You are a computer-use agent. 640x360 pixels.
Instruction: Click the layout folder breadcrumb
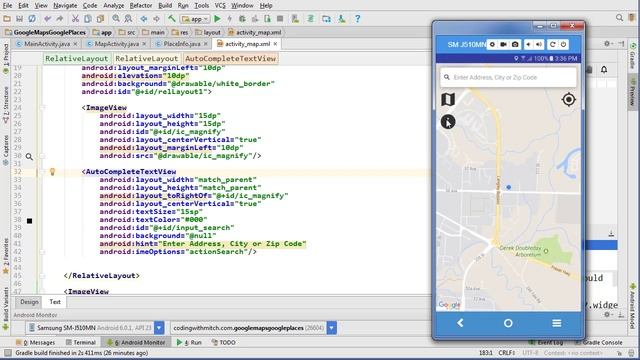[x=209, y=32]
